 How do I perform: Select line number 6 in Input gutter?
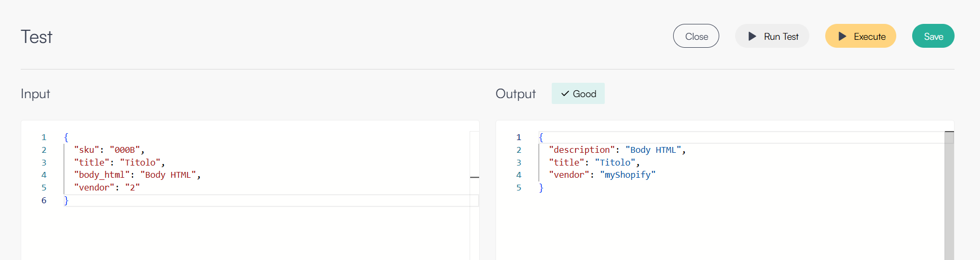point(44,201)
